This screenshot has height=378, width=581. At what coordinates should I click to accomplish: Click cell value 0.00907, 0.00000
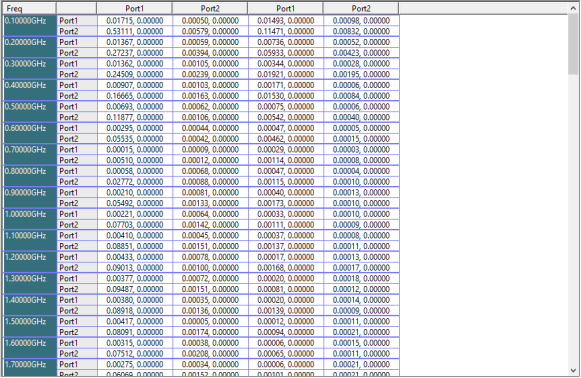135,85
